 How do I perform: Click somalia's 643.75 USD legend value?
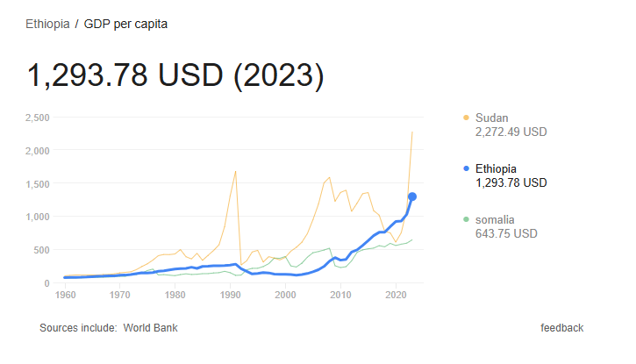(505, 234)
